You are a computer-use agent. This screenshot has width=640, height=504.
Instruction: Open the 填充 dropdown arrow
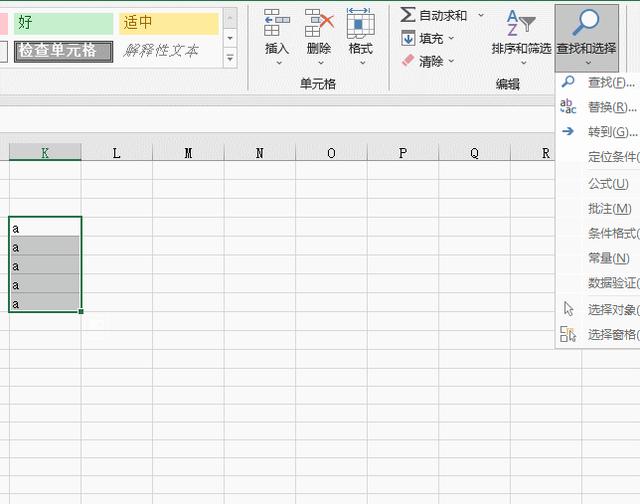(x=451, y=38)
